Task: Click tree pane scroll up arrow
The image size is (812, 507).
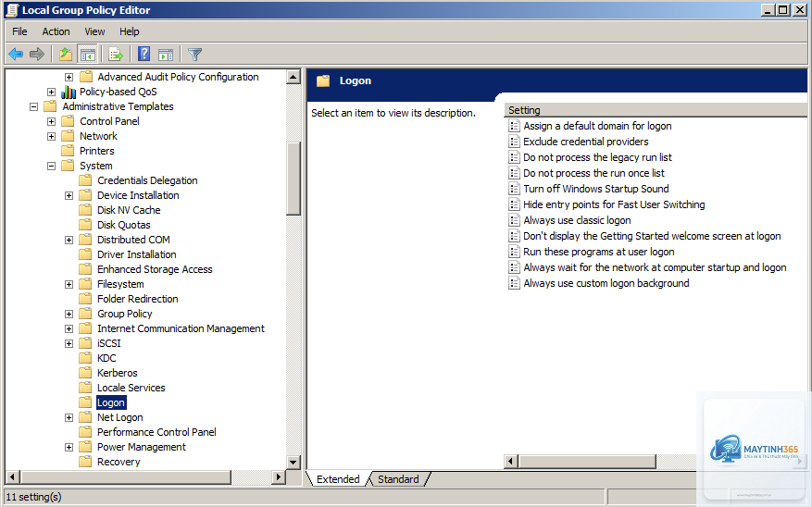Action: (x=294, y=77)
